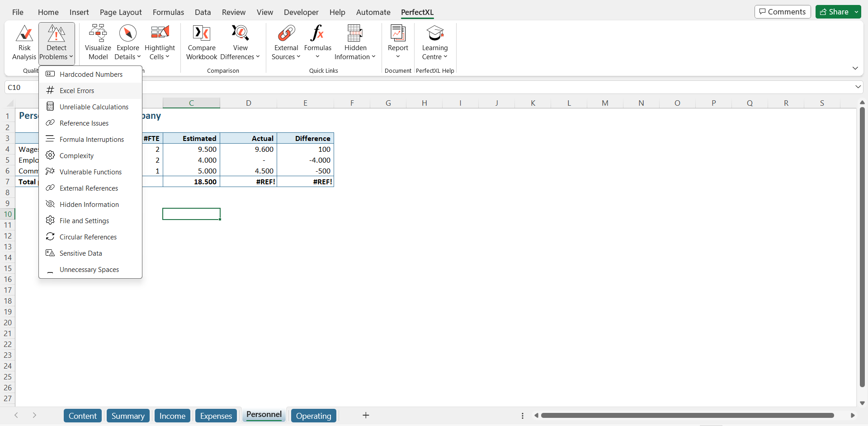868x426 pixels.
Task: Click the Comments button
Action: pos(783,12)
